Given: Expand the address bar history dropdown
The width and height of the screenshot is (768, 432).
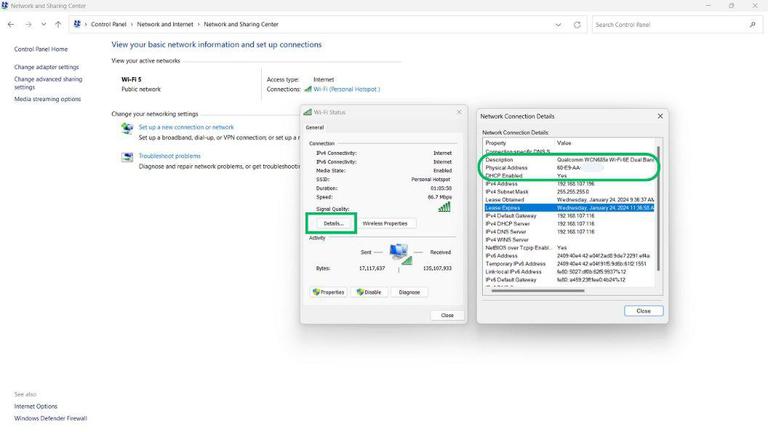Looking at the screenshot, I should (x=558, y=24).
